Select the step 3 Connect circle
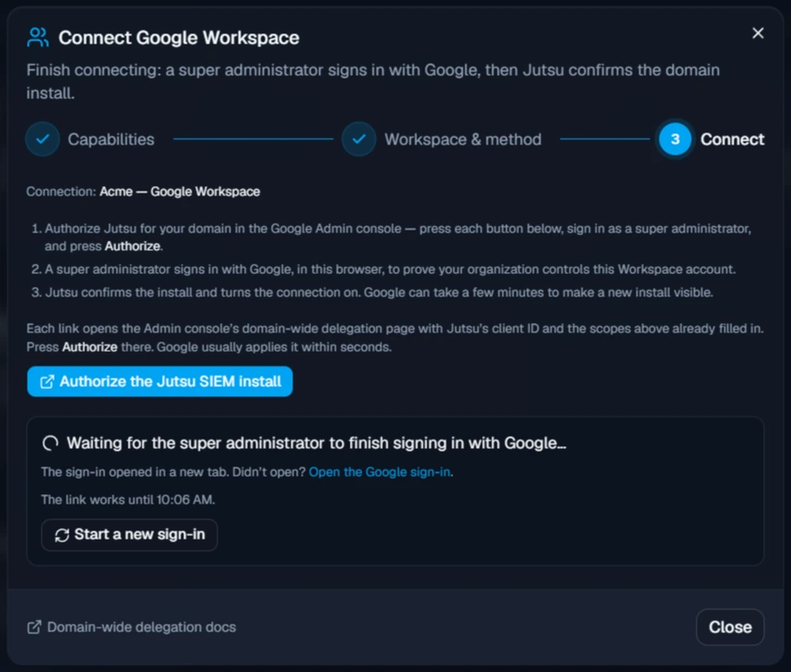 [675, 139]
